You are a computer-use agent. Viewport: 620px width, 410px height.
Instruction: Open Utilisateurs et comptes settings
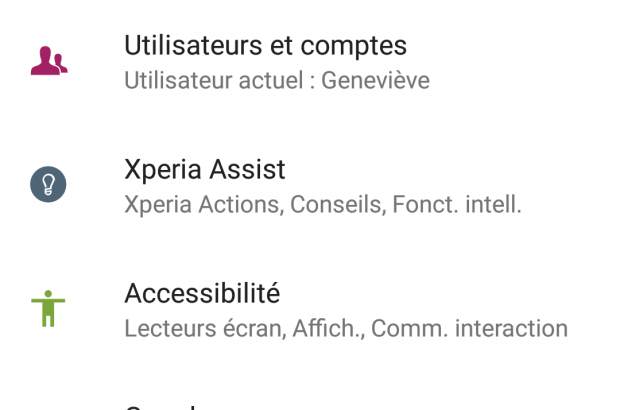(265, 45)
